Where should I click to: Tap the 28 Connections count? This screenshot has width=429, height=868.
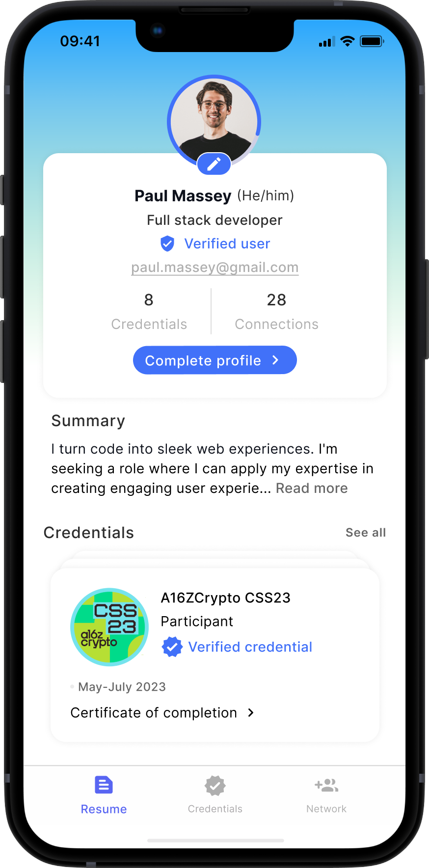277,311
